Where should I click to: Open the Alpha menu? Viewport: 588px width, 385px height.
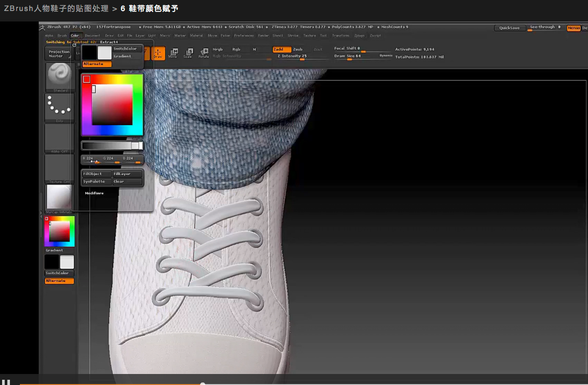coord(49,36)
